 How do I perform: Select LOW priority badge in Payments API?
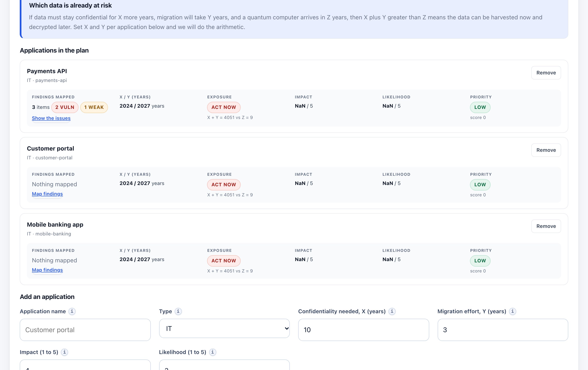[480, 107]
